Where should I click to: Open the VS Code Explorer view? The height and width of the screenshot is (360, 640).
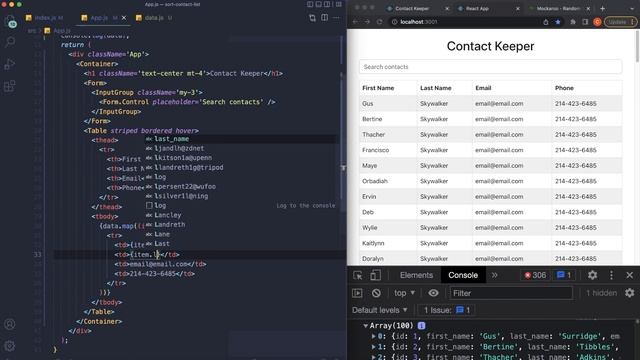point(10,21)
